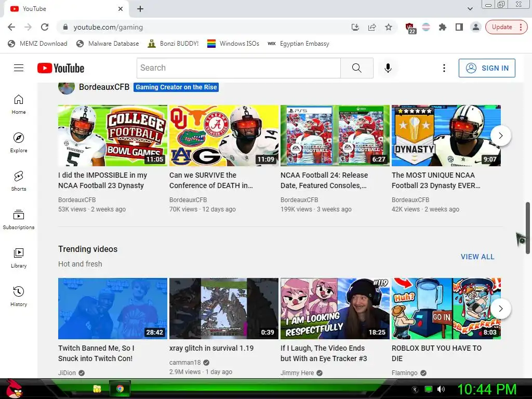Select the YouTube browser tab
The image size is (532, 399).
(66, 9)
